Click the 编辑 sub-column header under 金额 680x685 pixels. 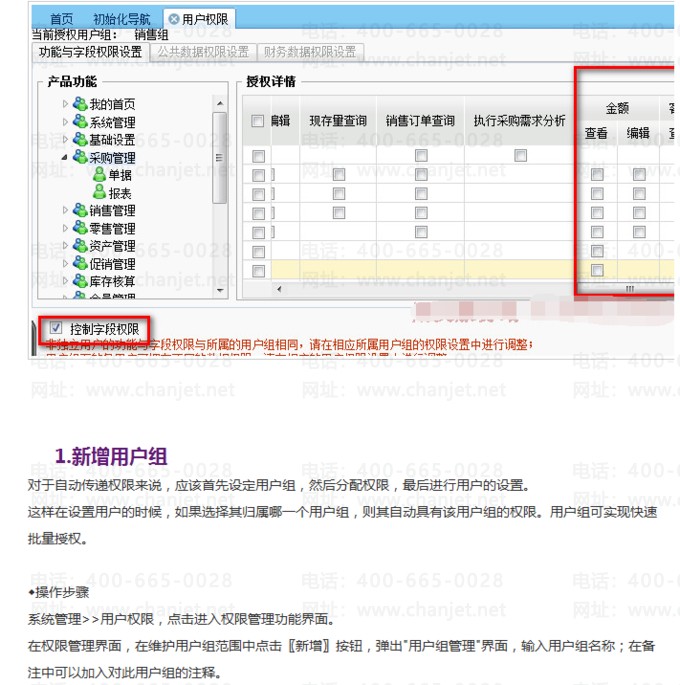coord(638,133)
